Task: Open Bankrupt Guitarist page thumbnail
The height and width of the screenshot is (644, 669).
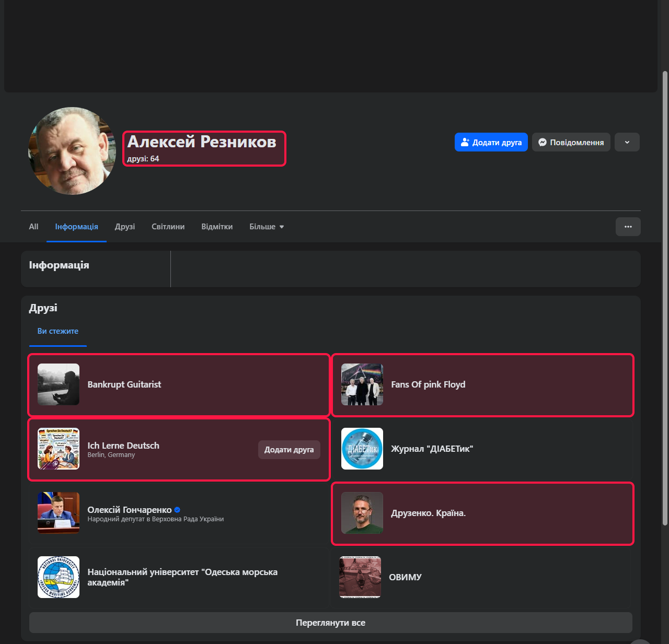Action: pyautogui.click(x=59, y=384)
